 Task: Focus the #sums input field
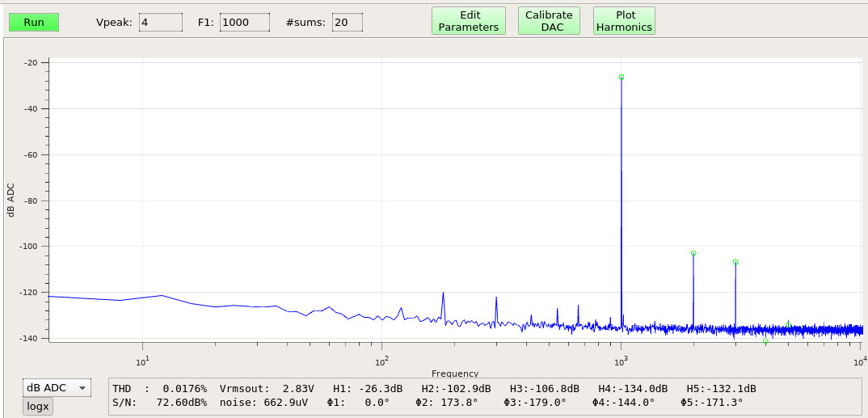click(348, 22)
